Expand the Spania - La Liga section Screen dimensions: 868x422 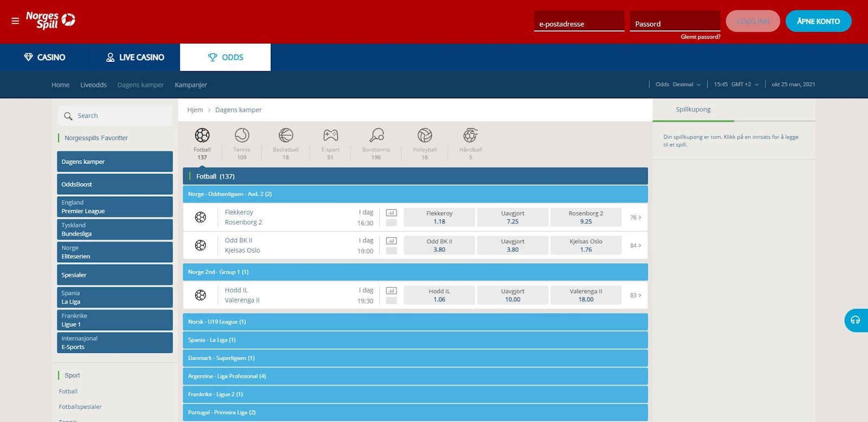tap(415, 340)
